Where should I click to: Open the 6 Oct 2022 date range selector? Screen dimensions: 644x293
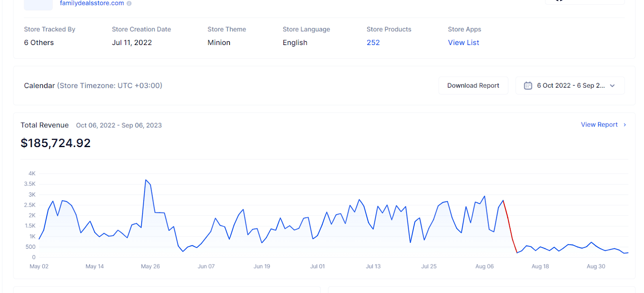[570, 86]
